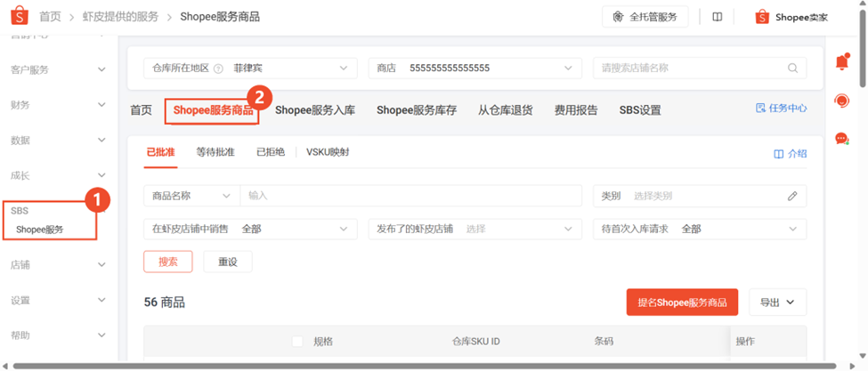Screen dimensions: 868x371
Task: Click the 条码 column header
Action: click(604, 342)
